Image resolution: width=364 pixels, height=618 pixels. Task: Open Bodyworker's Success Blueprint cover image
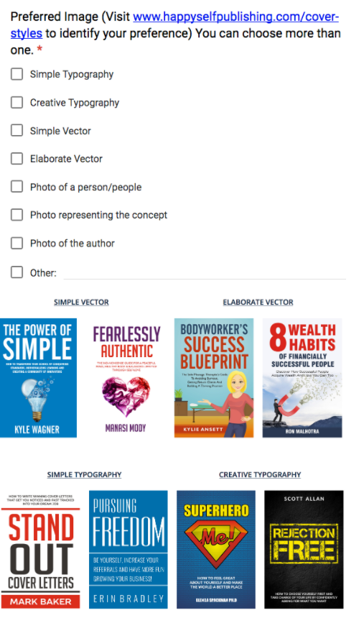click(214, 378)
